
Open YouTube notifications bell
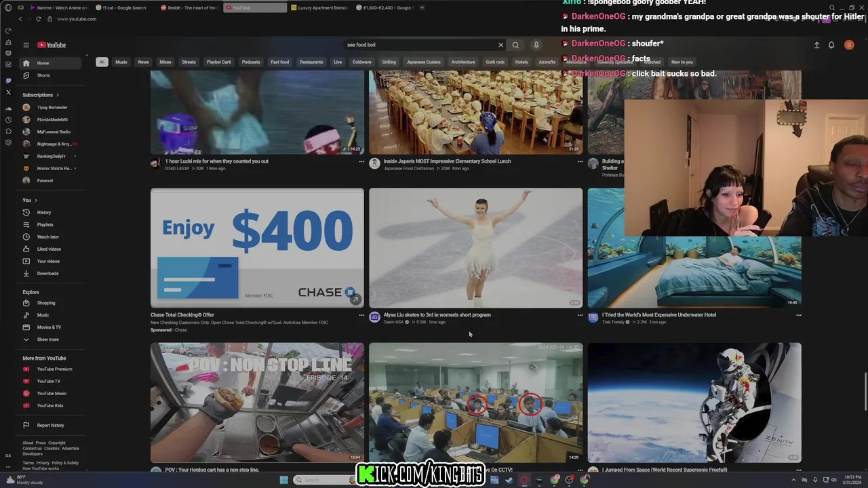(831, 45)
